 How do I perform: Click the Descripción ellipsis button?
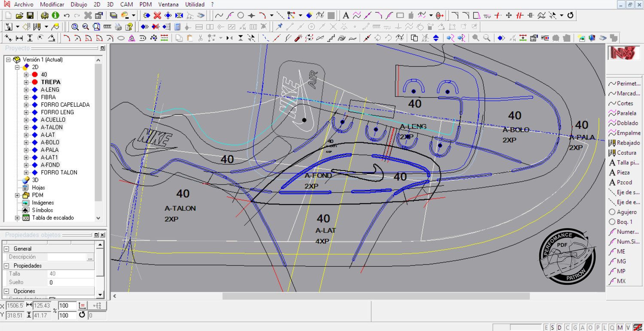[90, 257]
